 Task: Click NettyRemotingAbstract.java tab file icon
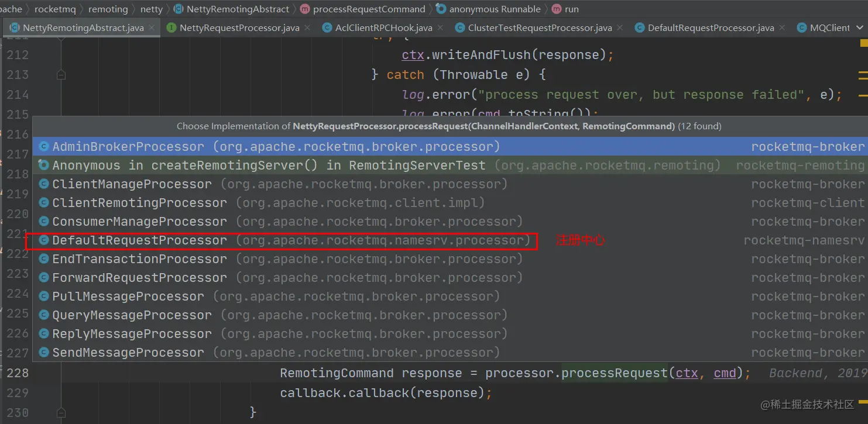pyautogui.click(x=15, y=27)
